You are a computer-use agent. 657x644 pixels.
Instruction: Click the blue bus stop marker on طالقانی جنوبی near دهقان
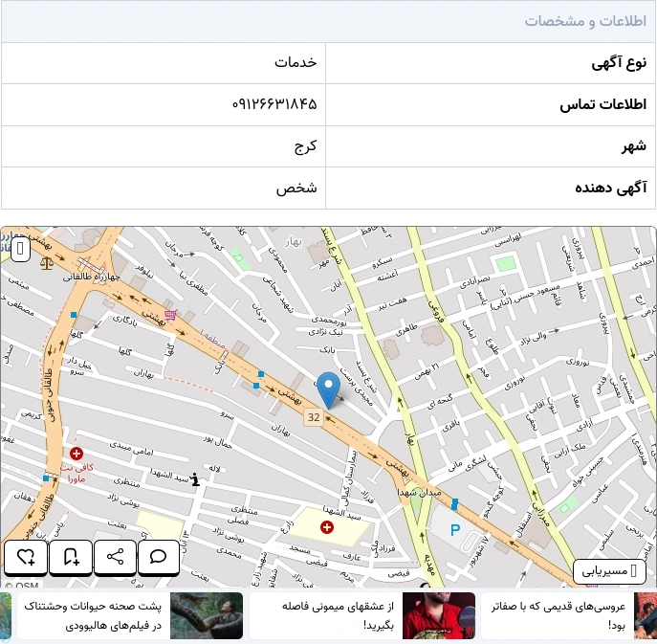[x=46, y=477]
